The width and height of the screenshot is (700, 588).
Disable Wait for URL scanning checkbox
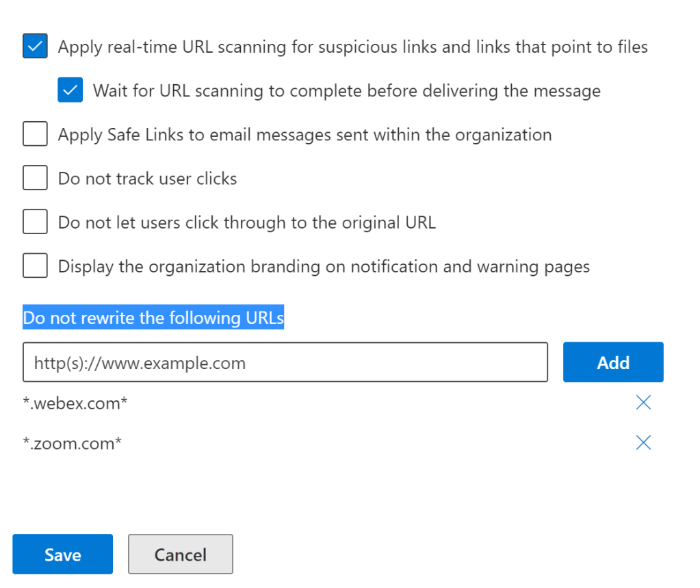tap(70, 90)
